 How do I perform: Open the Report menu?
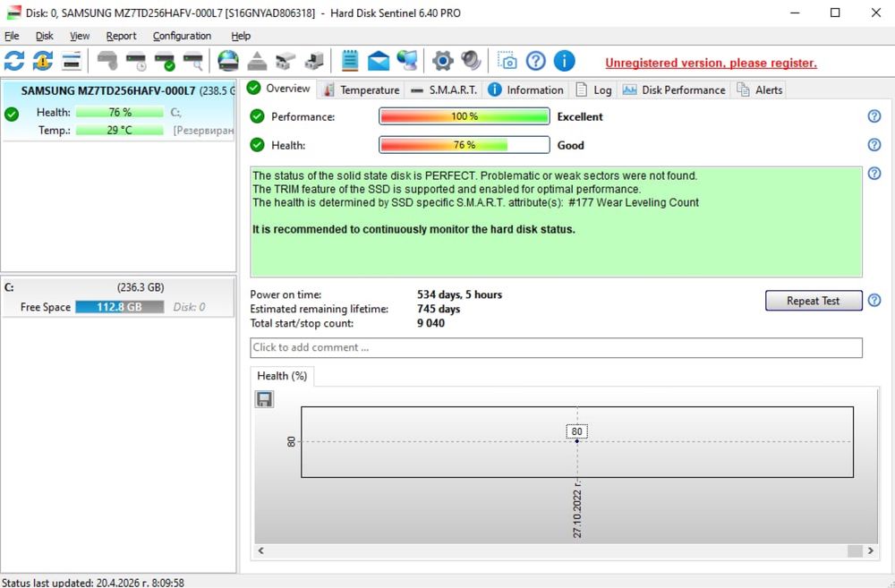121,36
